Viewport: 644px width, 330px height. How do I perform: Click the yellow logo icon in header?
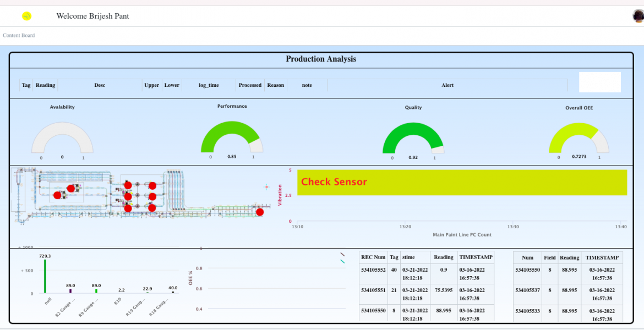coord(26,16)
